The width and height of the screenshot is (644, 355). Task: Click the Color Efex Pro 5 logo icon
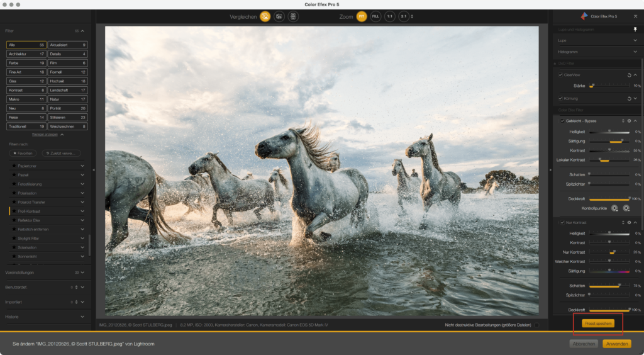pos(584,16)
